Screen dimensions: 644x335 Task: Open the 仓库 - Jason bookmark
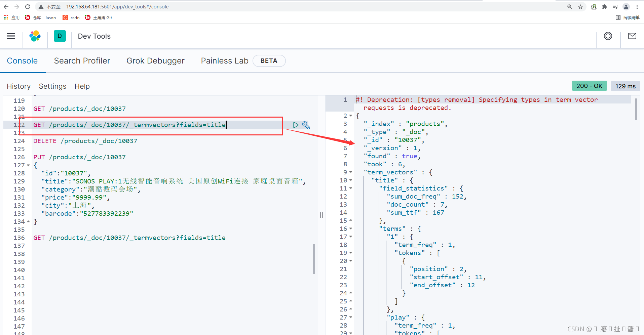pos(40,17)
